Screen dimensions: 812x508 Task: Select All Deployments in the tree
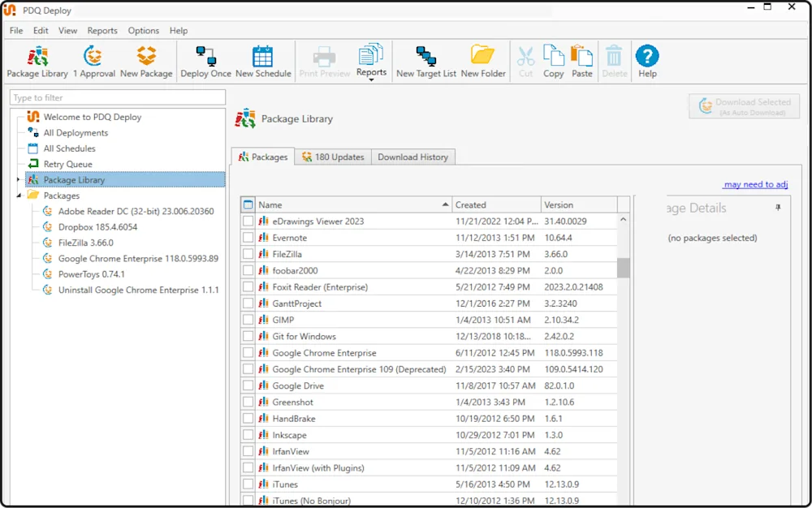[76, 133]
